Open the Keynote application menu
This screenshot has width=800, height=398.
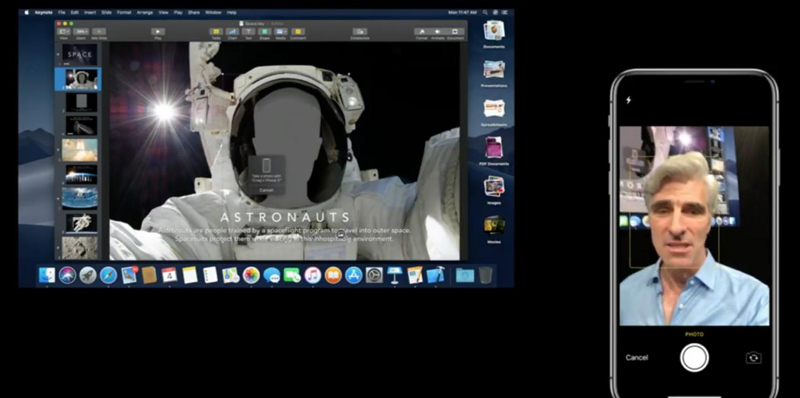pos(43,12)
